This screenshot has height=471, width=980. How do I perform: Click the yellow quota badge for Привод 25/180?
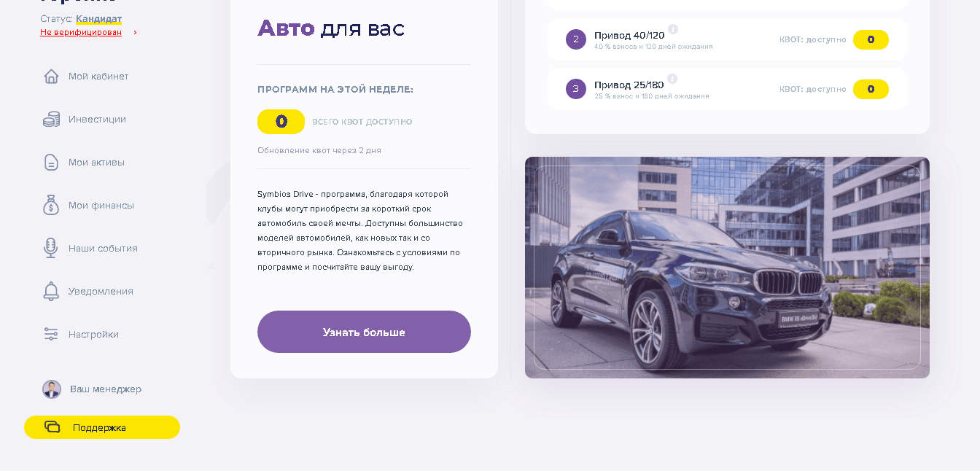pos(871,89)
